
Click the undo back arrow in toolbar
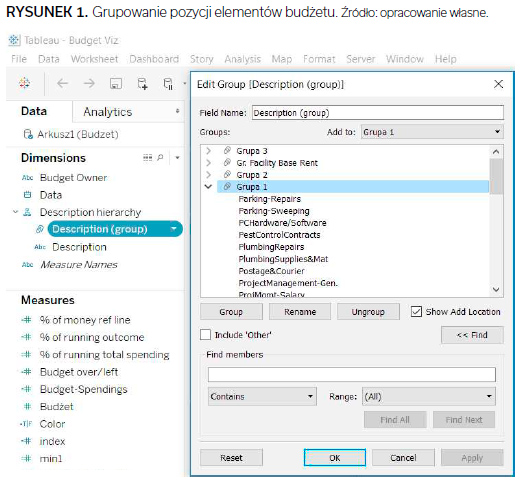(x=62, y=83)
